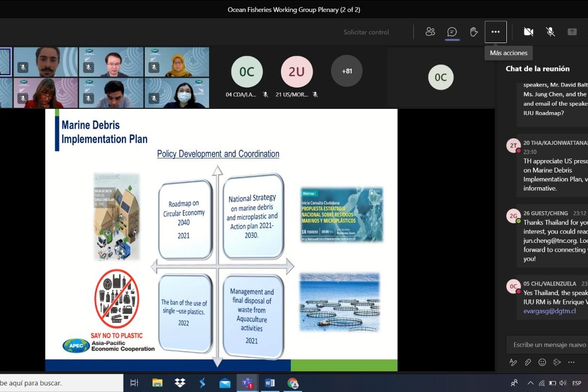Click the 2G avatar in chat
Screen dimensions: 588x392
pyautogui.click(x=513, y=216)
